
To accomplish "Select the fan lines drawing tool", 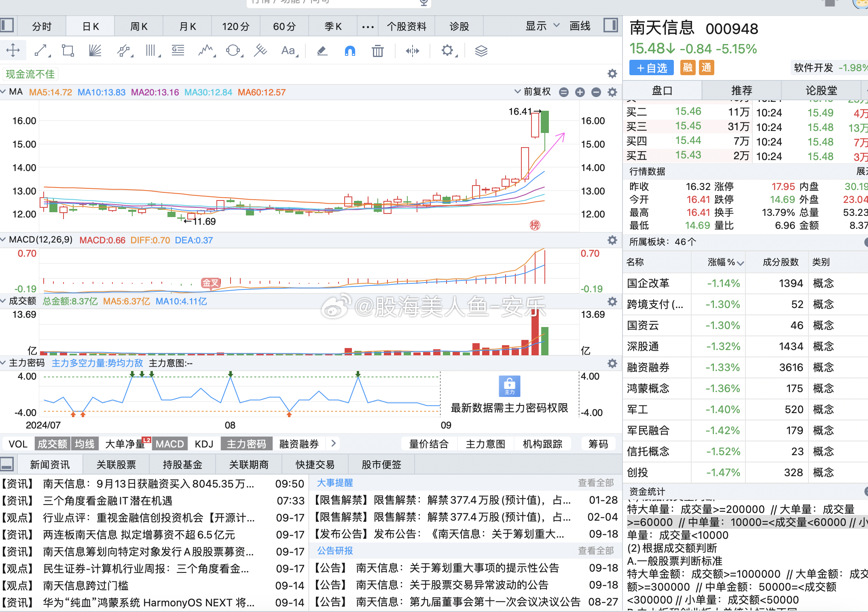I will 95,51.
